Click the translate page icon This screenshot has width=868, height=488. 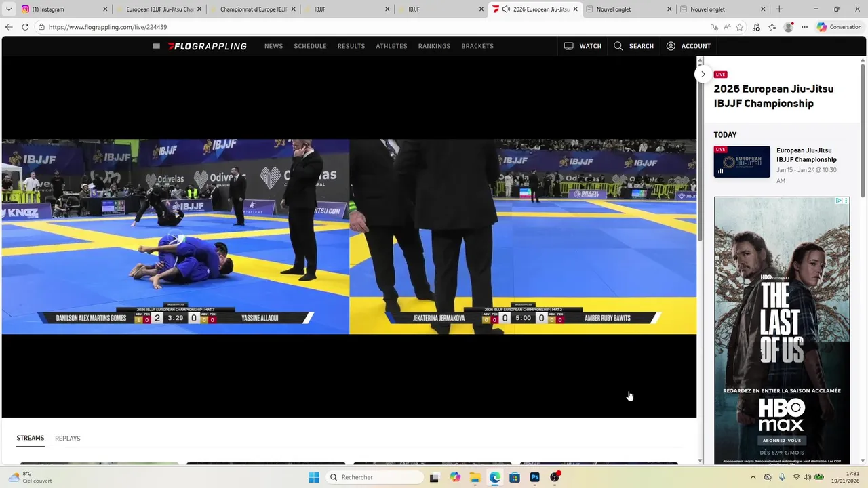(714, 27)
